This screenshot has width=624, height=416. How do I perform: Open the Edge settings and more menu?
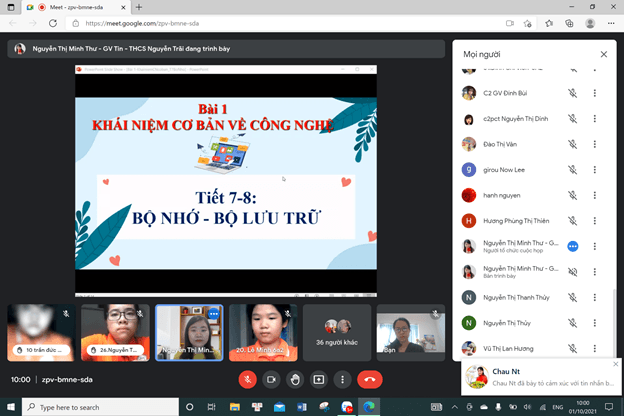coord(611,23)
